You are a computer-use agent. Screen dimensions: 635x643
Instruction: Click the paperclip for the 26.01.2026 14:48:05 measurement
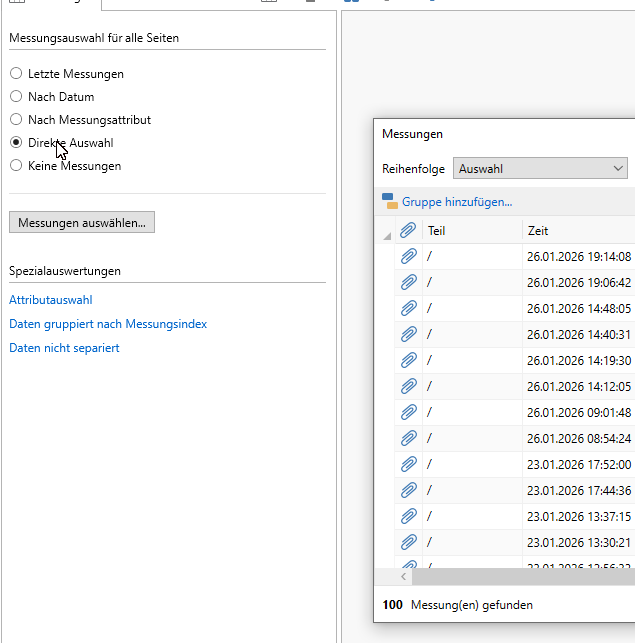[x=408, y=308]
